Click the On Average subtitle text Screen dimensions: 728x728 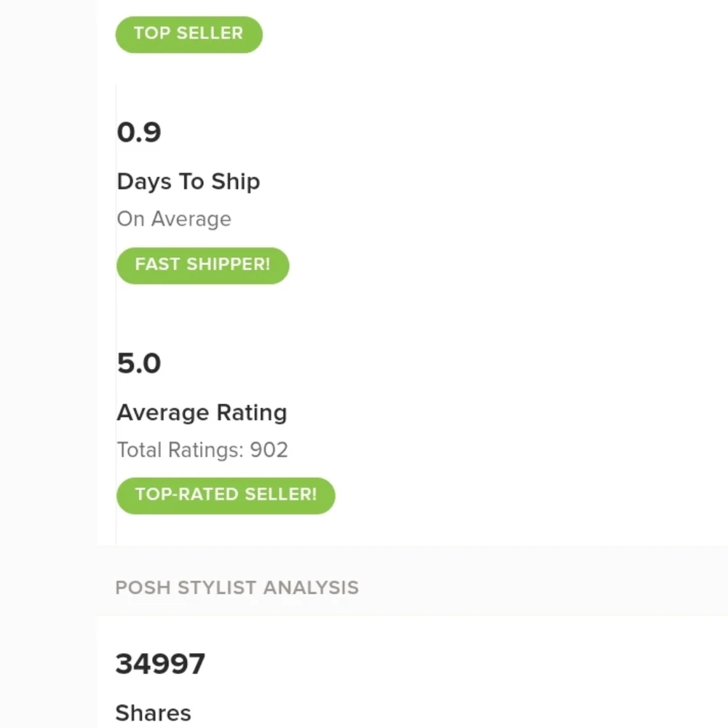(174, 219)
